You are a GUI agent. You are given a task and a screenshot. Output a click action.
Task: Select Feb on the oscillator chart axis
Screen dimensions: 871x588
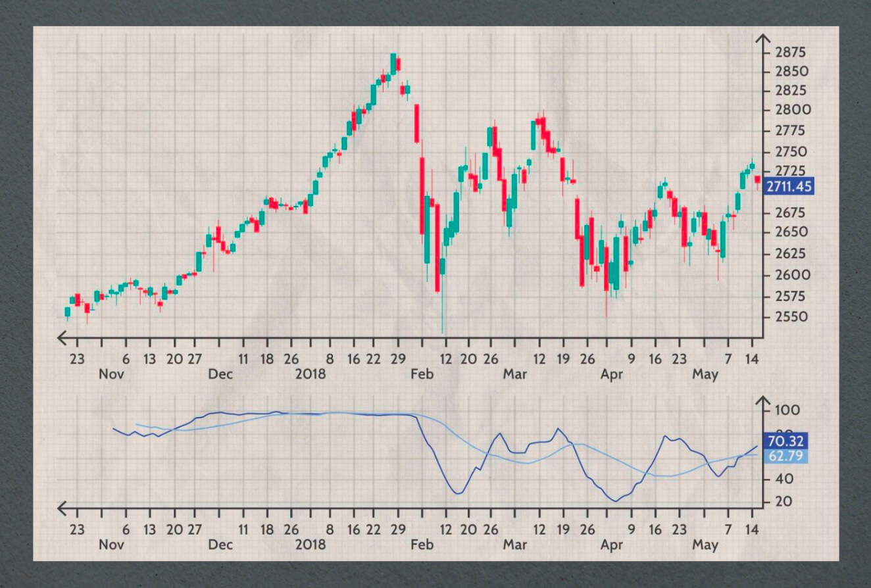(x=422, y=545)
